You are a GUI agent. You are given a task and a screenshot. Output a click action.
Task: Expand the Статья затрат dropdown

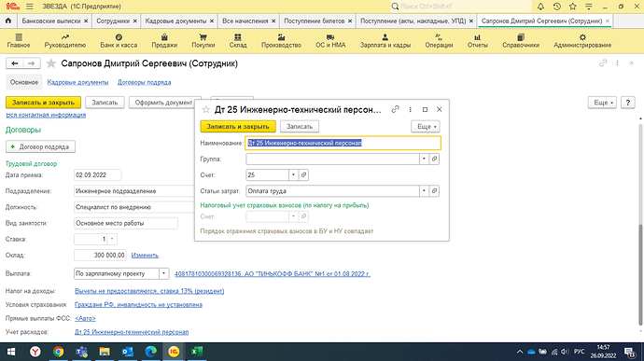tap(424, 191)
